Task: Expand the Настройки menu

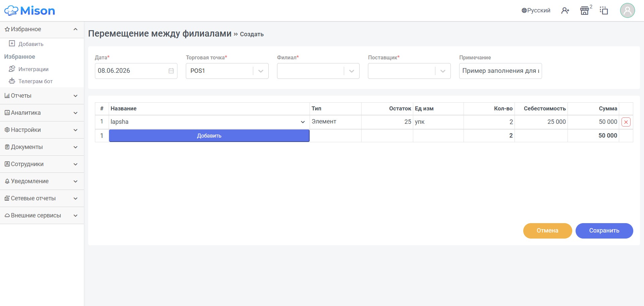Action: click(x=42, y=130)
